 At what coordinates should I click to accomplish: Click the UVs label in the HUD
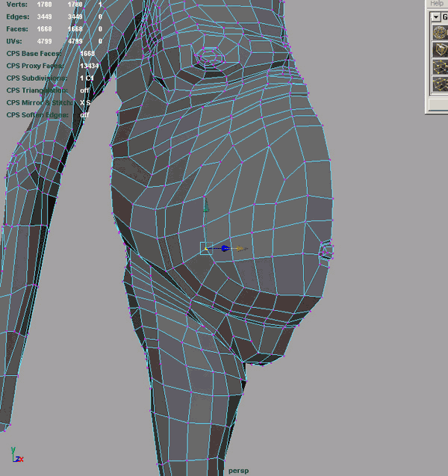[15, 41]
